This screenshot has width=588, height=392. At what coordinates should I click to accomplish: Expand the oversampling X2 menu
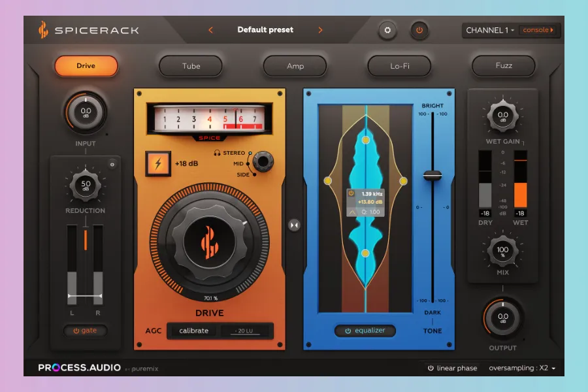click(x=522, y=368)
